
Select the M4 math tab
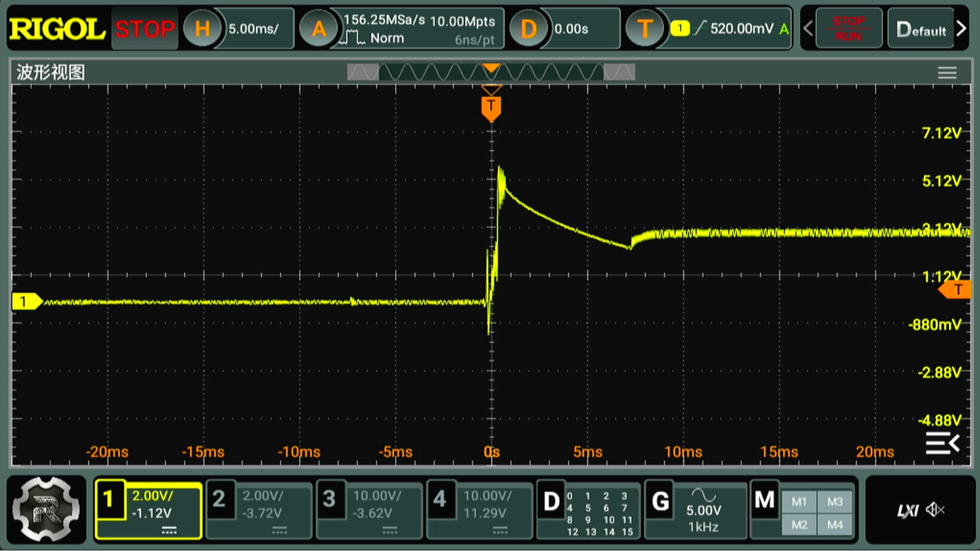835,524
